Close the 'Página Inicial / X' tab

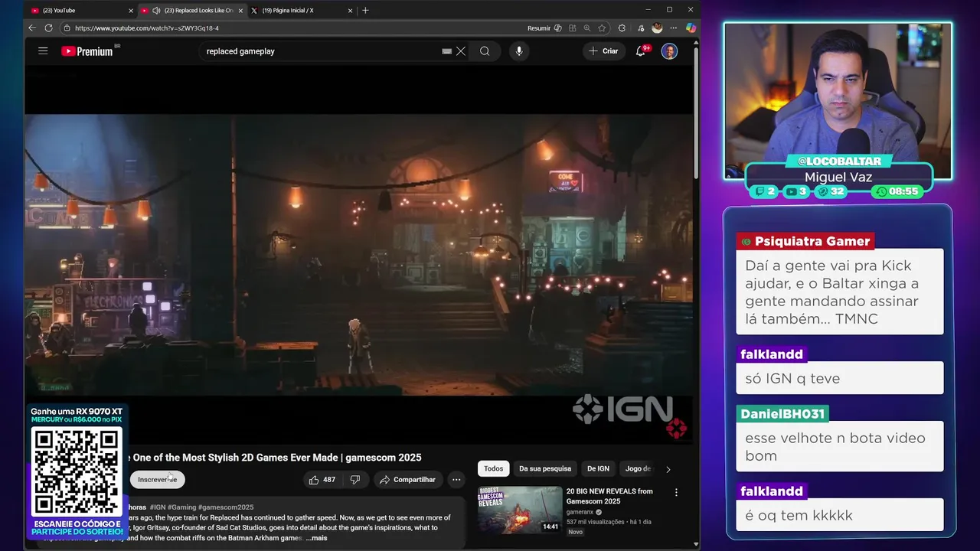pyautogui.click(x=351, y=11)
